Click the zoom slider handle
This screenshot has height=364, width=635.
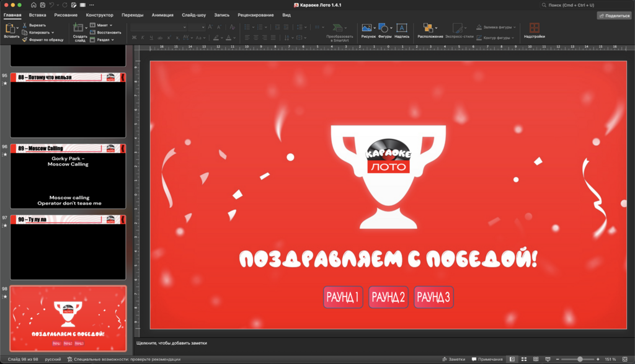(x=580, y=359)
